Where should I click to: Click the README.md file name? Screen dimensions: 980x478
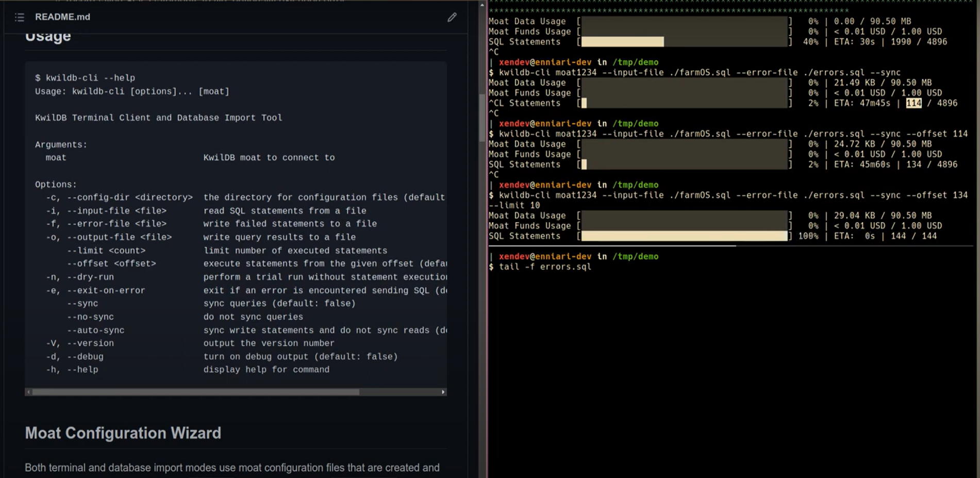point(62,17)
